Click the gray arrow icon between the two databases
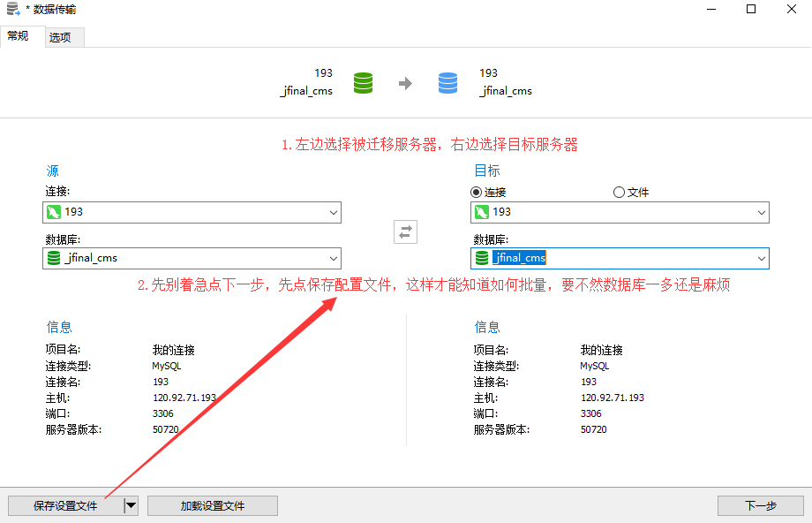The height and width of the screenshot is (523, 812). 405,82
